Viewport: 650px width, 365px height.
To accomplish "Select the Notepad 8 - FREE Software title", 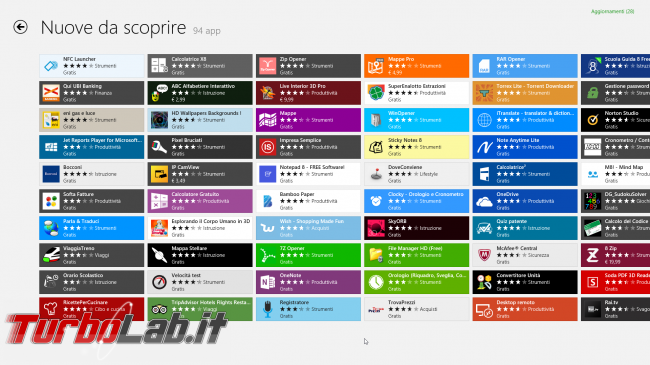I will (312, 167).
